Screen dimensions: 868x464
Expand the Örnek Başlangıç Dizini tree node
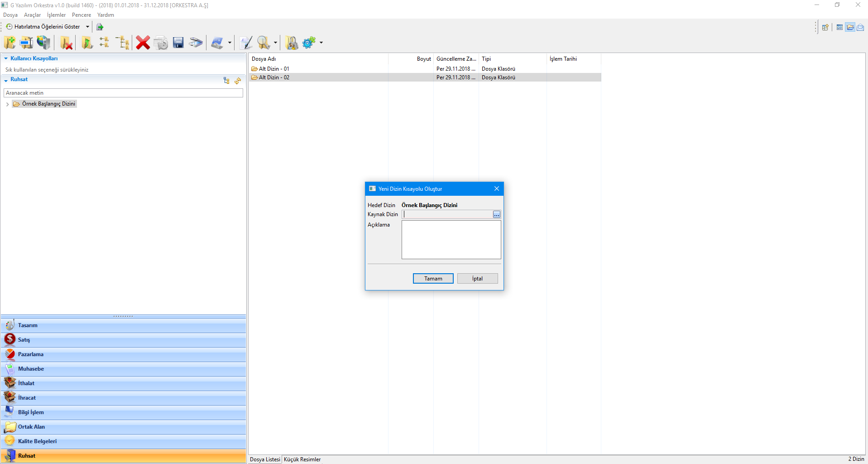point(7,104)
